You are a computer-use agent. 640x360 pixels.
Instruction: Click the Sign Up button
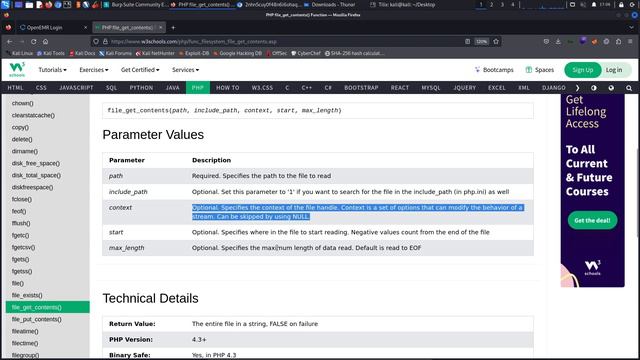tap(582, 70)
